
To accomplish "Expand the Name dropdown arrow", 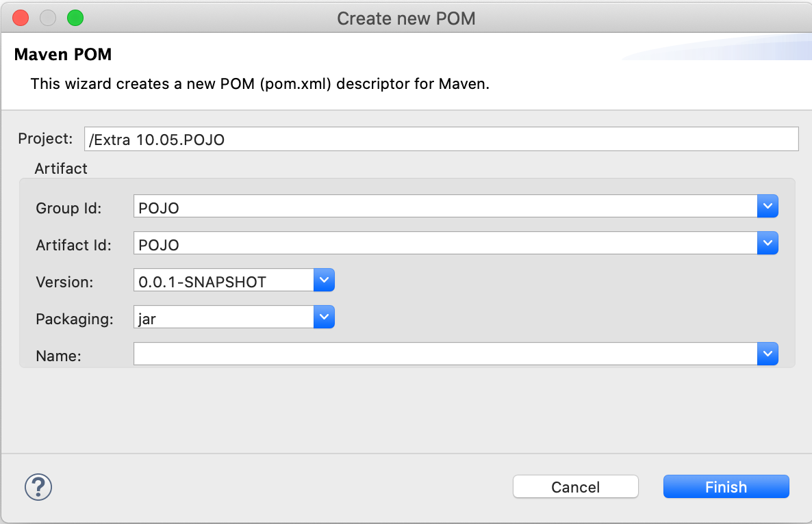I will tap(767, 354).
